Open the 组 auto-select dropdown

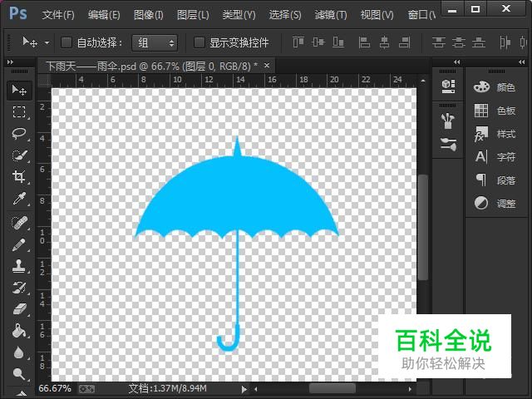coord(155,42)
